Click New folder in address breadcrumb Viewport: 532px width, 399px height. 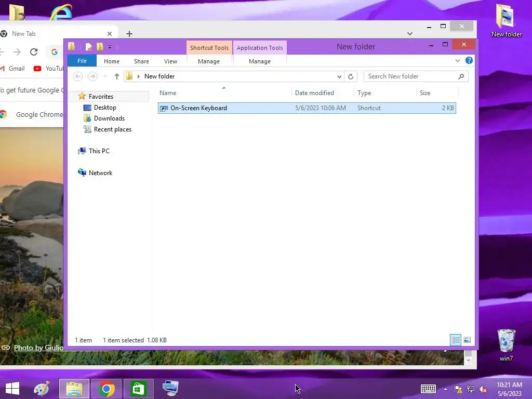[159, 76]
